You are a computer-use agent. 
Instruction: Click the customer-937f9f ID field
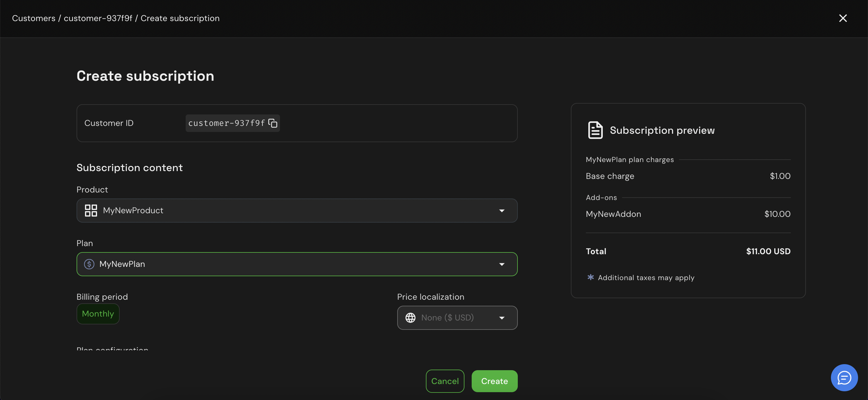[226, 123]
